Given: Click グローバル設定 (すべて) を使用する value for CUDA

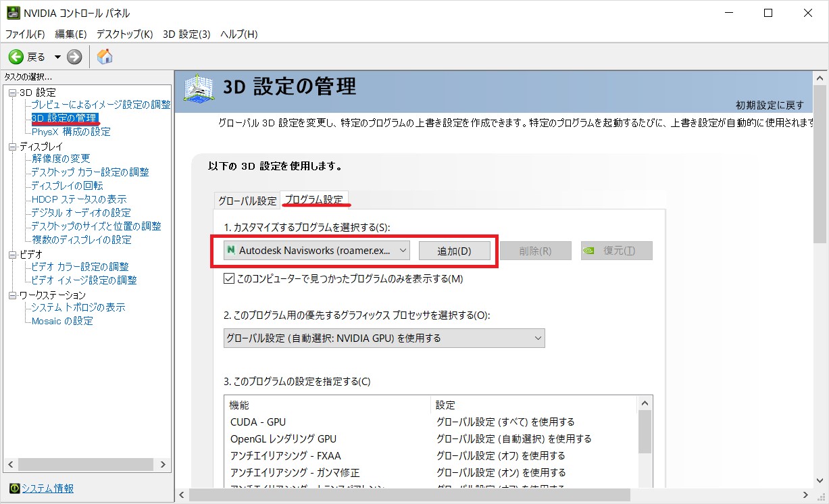Looking at the screenshot, I should pyautogui.click(x=505, y=422).
